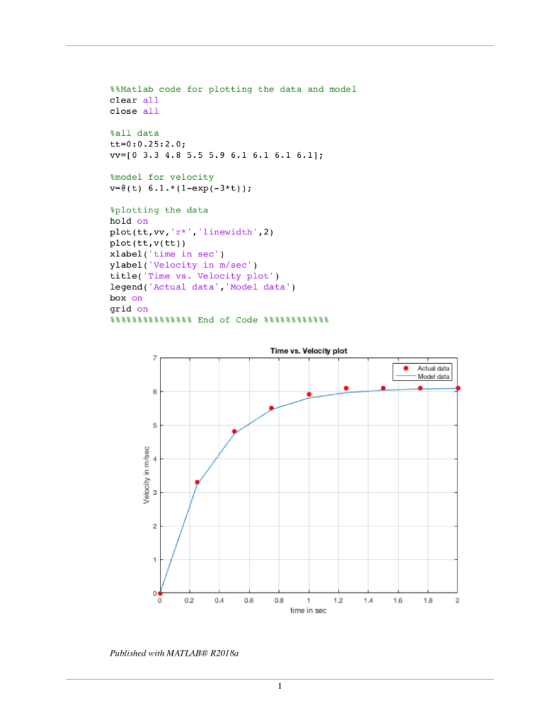The width and height of the screenshot is (560, 725).
Task: Click the x-axis label 'time in sec' below plot
Action: click(308, 611)
